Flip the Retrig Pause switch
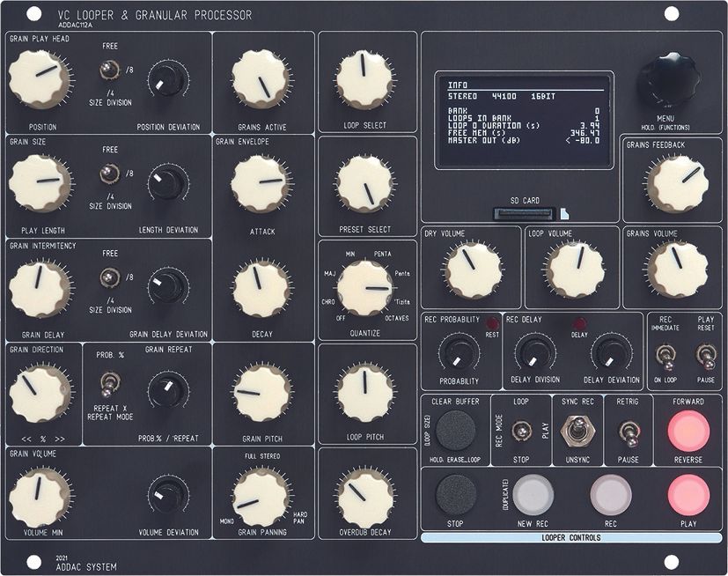This screenshot has height=576, width=728. [629, 433]
